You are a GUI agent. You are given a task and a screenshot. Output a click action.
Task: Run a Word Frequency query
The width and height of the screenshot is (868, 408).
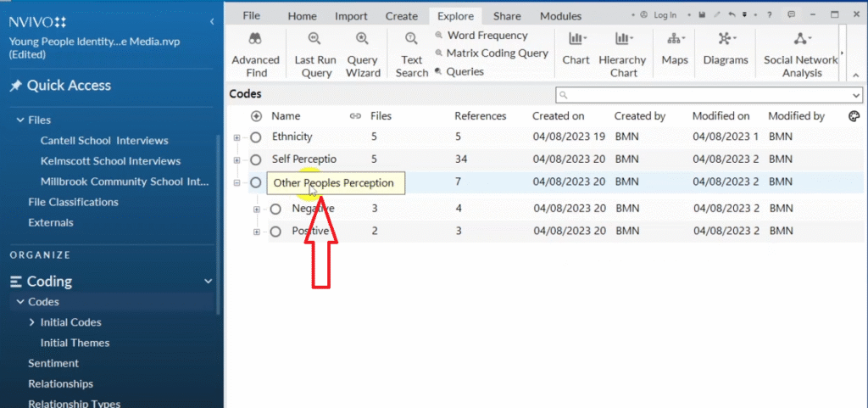tap(487, 36)
